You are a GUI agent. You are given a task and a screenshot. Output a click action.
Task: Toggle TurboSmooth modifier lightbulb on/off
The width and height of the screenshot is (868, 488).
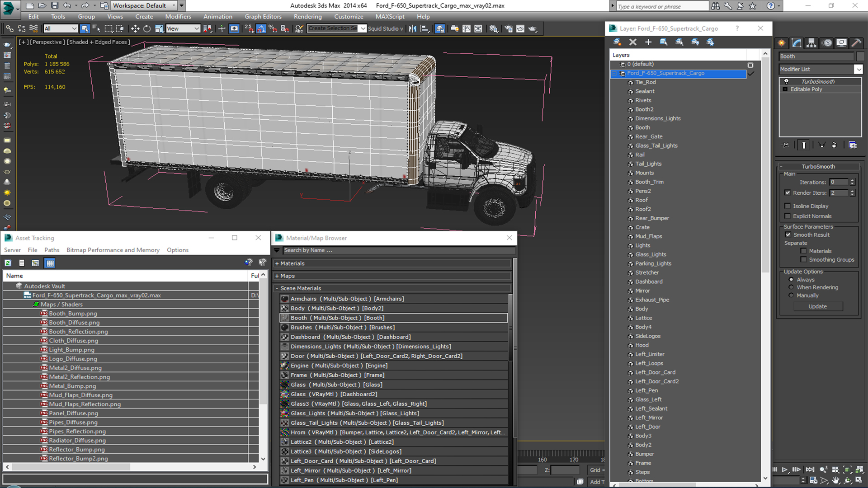(x=786, y=81)
